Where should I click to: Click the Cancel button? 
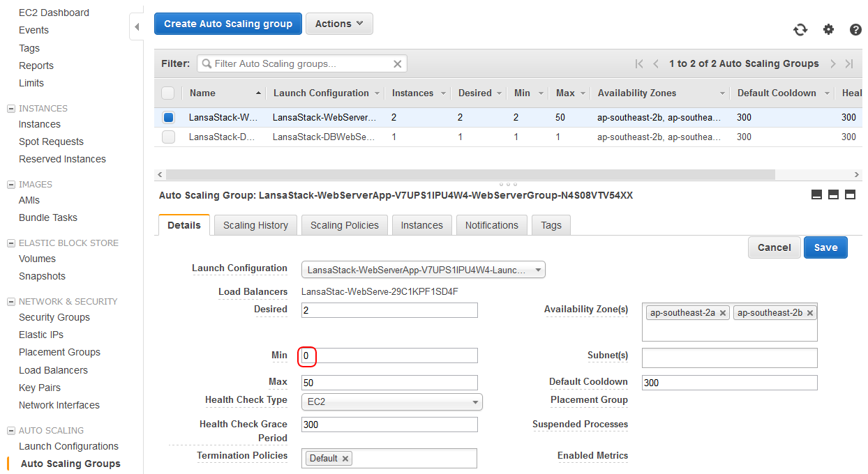coord(774,247)
